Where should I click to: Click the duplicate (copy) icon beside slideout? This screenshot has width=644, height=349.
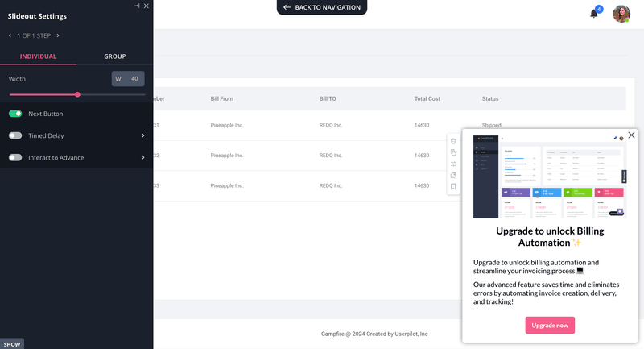tap(453, 153)
